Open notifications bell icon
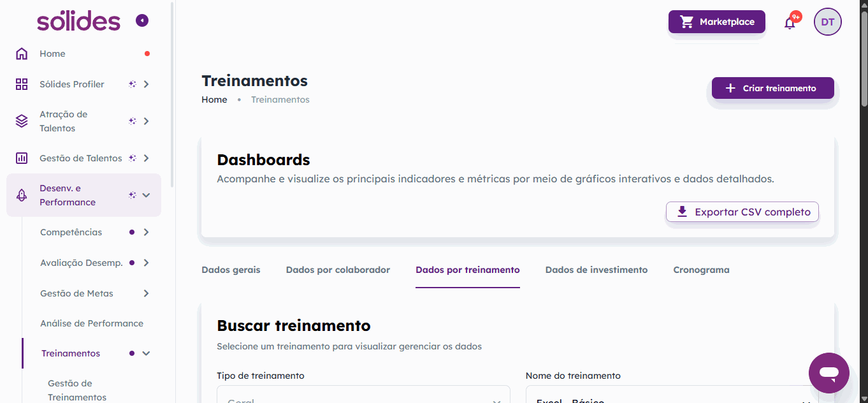The width and height of the screenshot is (868, 403). (x=790, y=23)
